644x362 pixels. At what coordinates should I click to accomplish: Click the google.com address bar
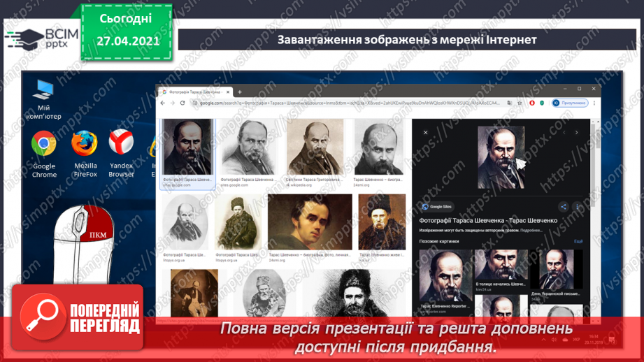(349, 103)
